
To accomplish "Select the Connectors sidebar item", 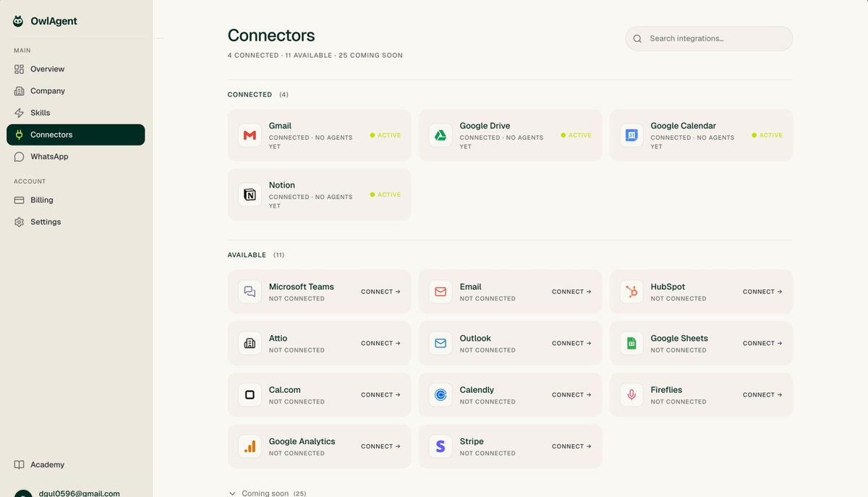I will (x=76, y=135).
